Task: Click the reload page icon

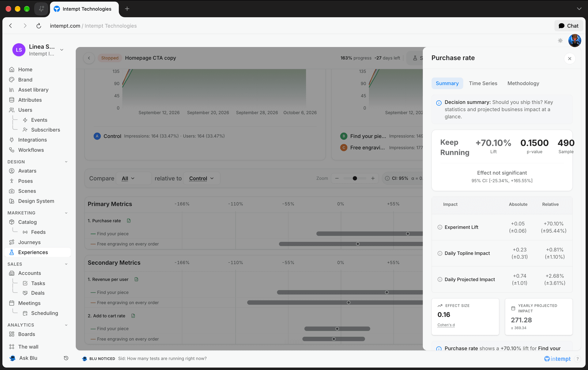Action: tap(39, 26)
